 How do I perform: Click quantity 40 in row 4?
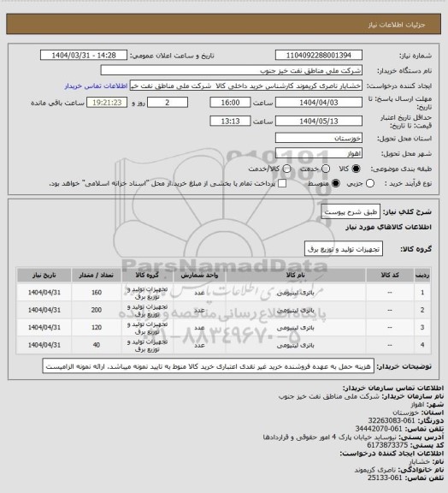97,345
